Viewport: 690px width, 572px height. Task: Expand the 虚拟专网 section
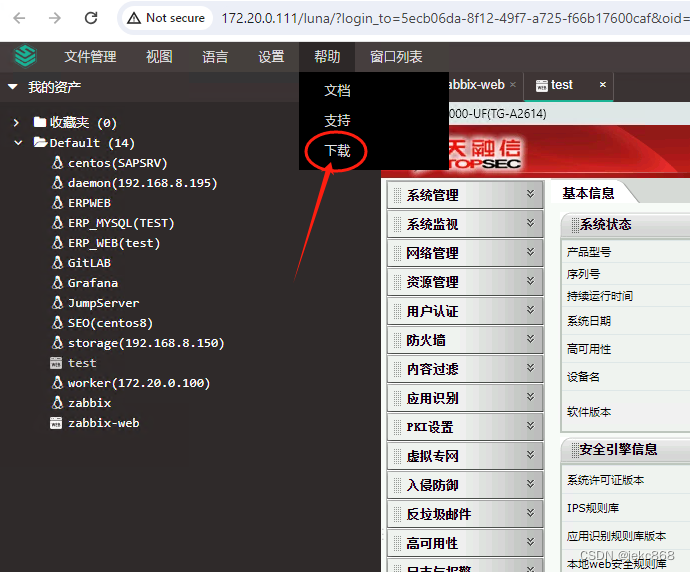(x=465, y=456)
